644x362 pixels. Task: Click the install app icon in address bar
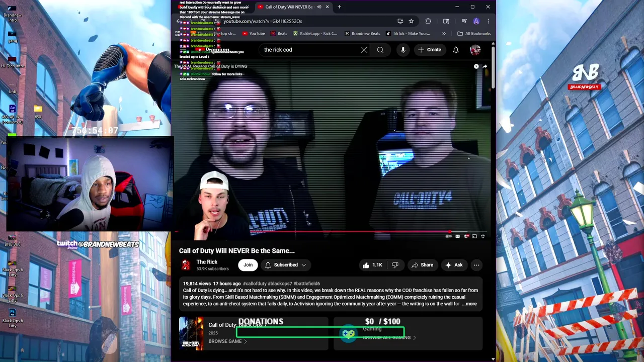tap(400, 21)
